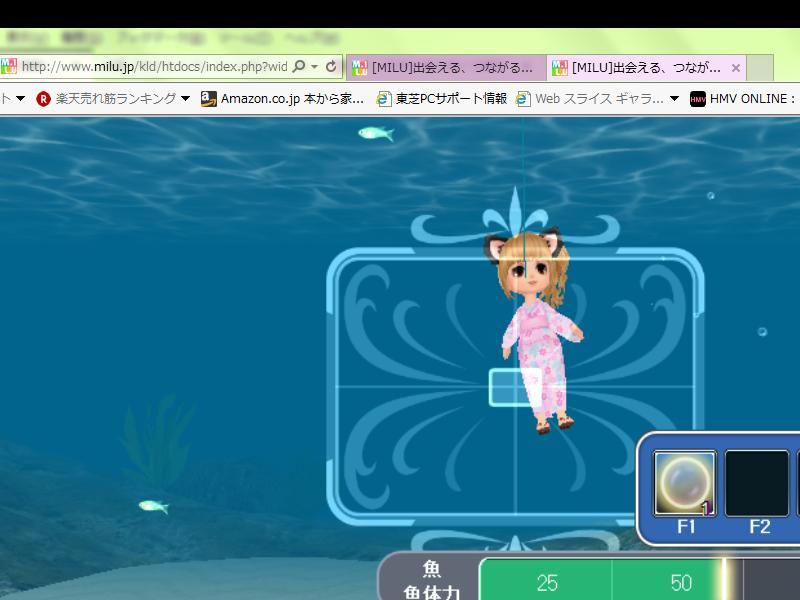Use the bubble item in slot F1

point(685,483)
